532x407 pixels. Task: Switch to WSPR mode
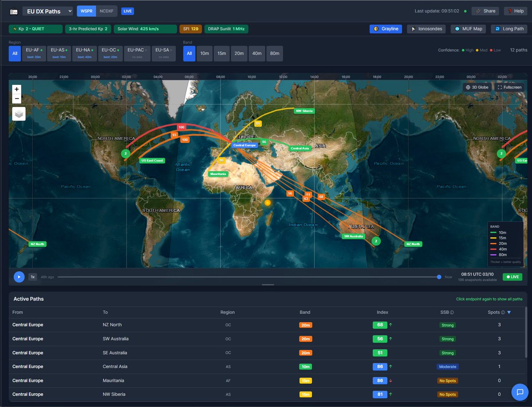(x=87, y=11)
